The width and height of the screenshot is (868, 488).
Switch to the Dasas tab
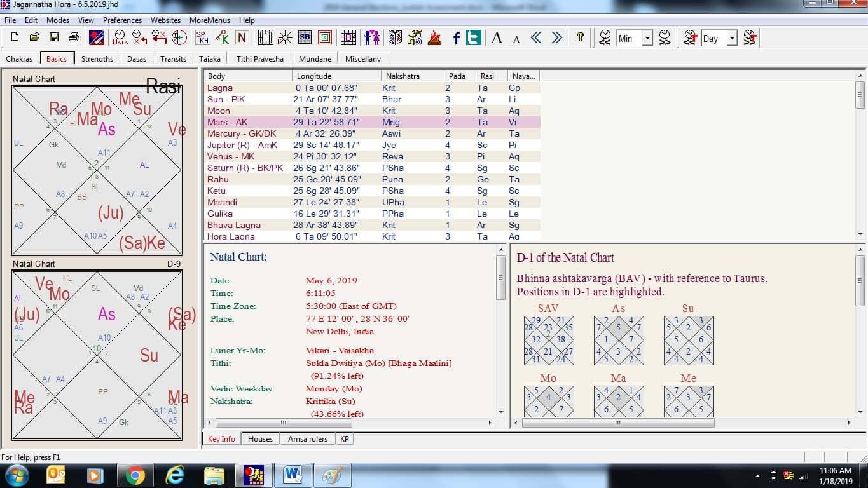coord(136,58)
